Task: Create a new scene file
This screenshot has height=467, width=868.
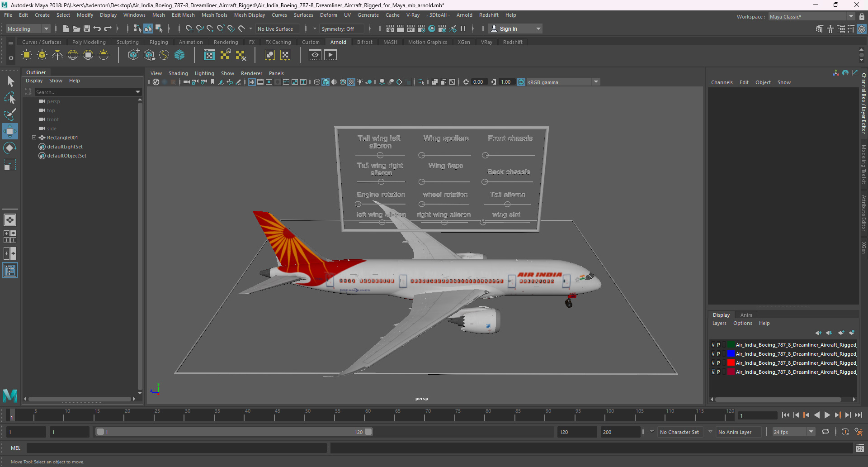Action: pos(66,29)
